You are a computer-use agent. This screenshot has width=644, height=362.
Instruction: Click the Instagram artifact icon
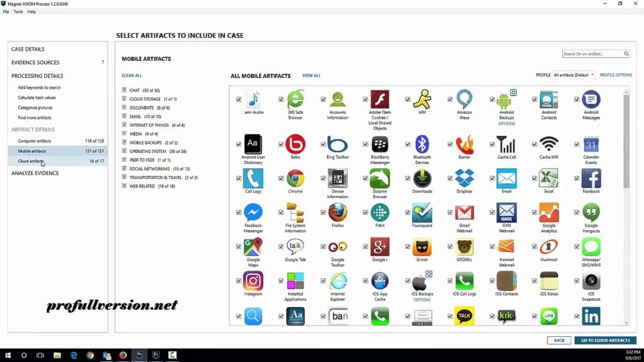click(x=253, y=281)
